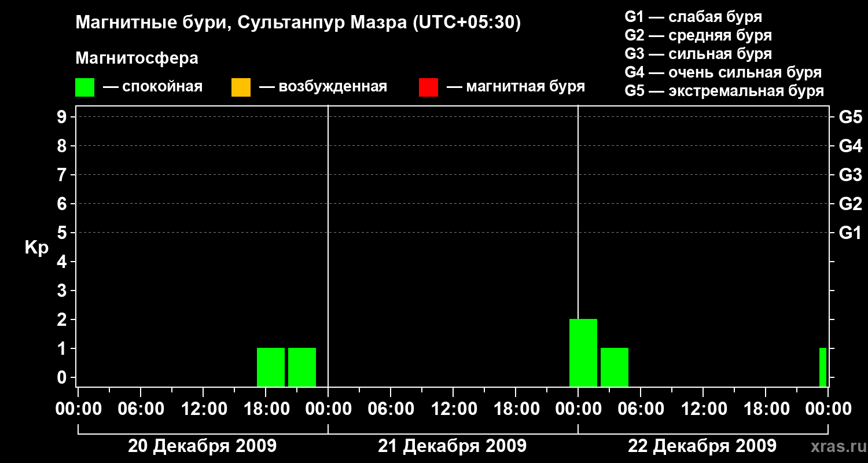
Task: Click the 'G2 — средняя буря' legend line
Action: click(698, 35)
